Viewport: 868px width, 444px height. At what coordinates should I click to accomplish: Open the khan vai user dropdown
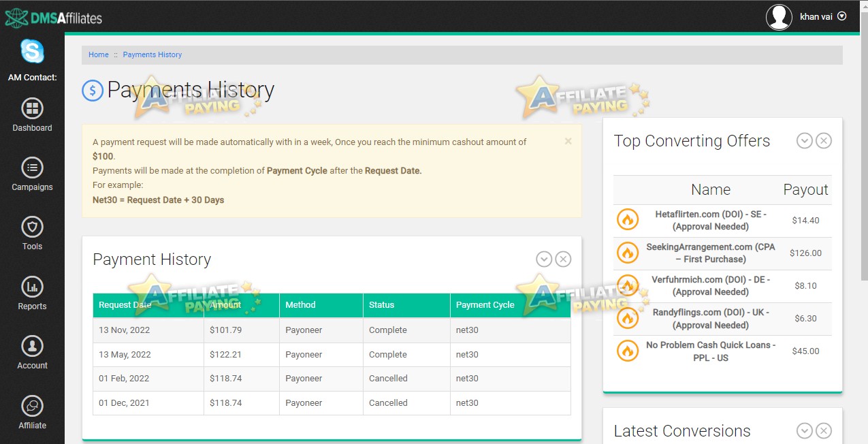(x=823, y=16)
